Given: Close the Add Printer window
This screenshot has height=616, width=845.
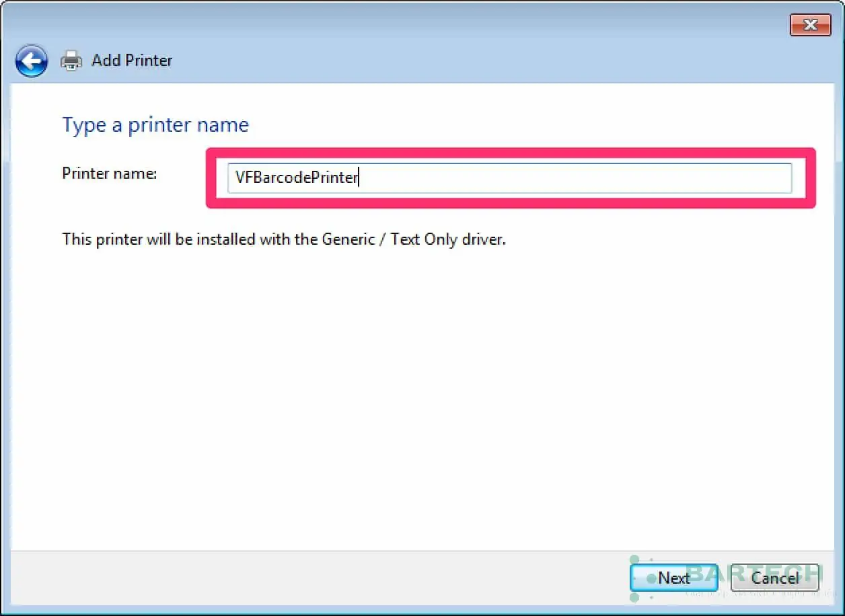Looking at the screenshot, I should (x=810, y=25).
